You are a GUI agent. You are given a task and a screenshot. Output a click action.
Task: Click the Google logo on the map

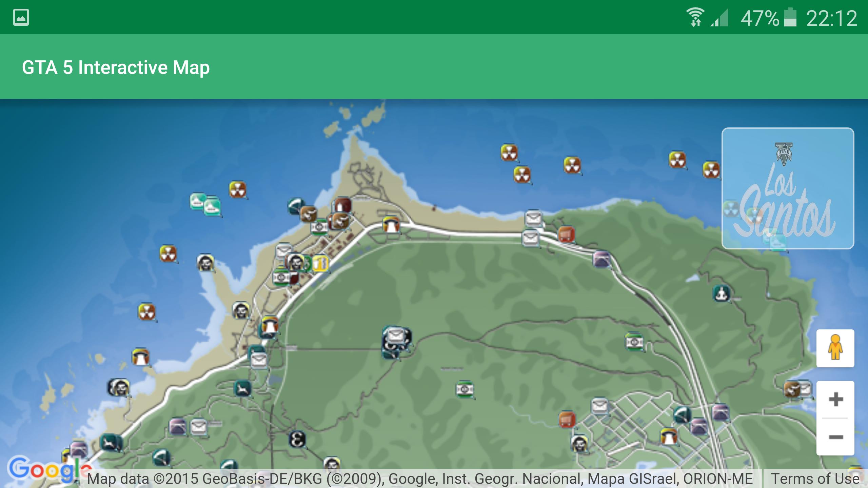pyautogui.click(x=50, y=469)
